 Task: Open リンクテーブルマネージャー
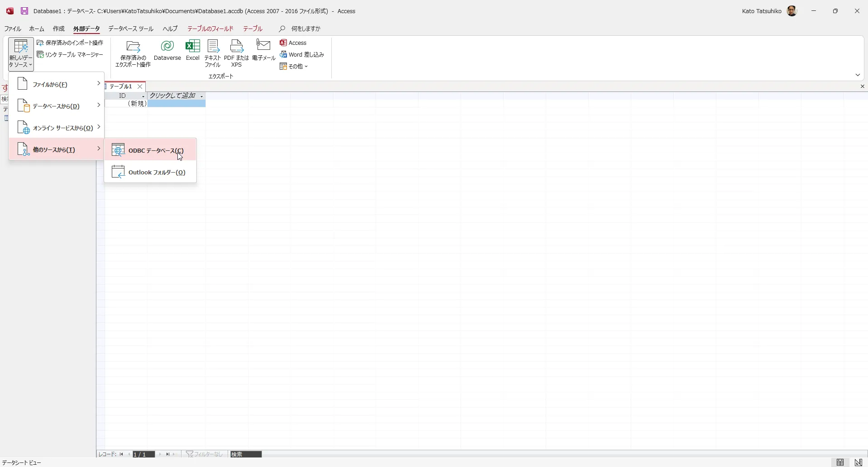(70, 54)
